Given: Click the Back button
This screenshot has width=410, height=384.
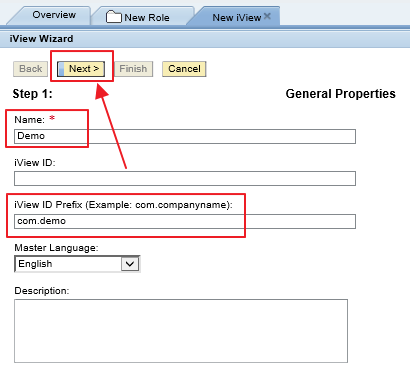Looking at the screenshot, I should [31, 69].
